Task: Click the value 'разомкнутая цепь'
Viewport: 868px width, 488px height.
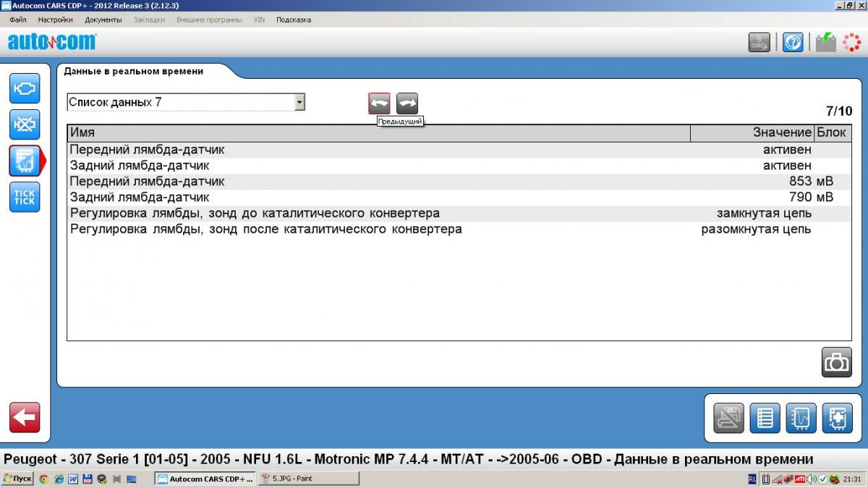Action: 757,229
